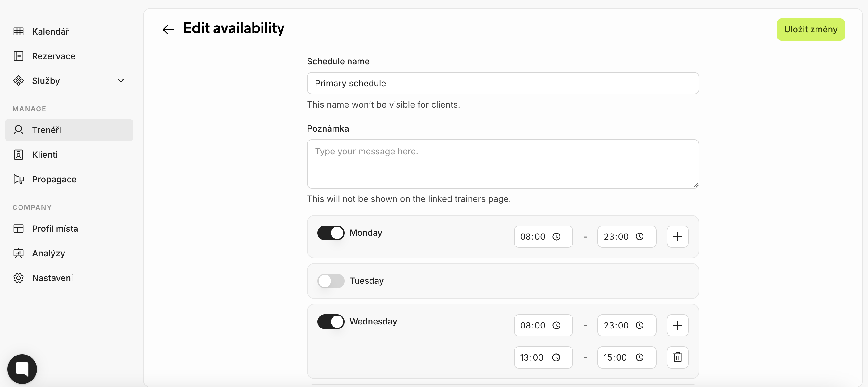Turn off the Wednesday availability switch
Screen dimensions: 868x387
[331, 321]
